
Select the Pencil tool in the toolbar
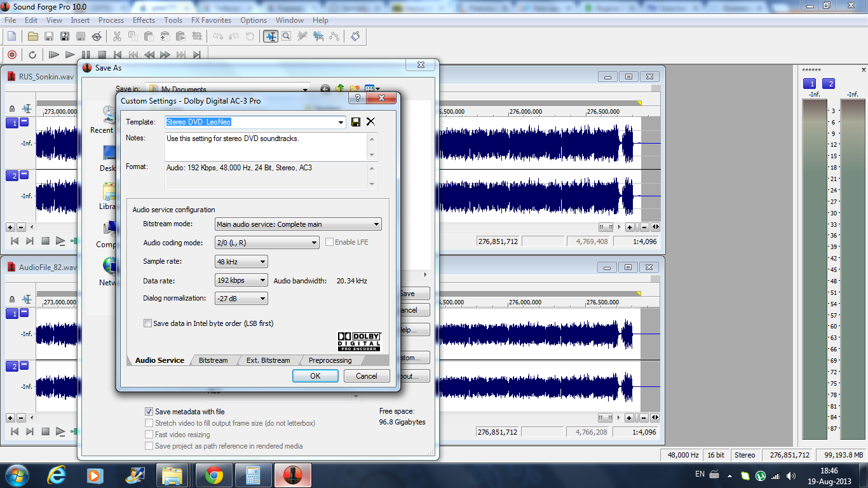tap(302, 36)
